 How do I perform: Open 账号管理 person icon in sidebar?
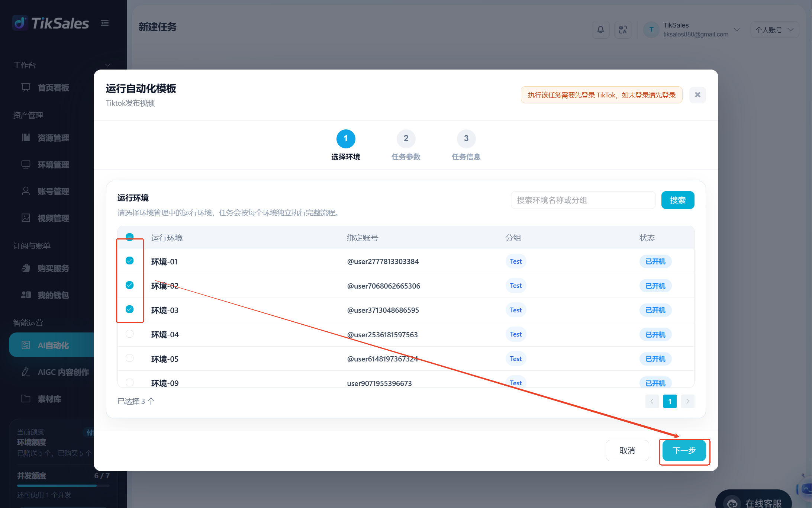pyautogui.click(x=26, y=191)
